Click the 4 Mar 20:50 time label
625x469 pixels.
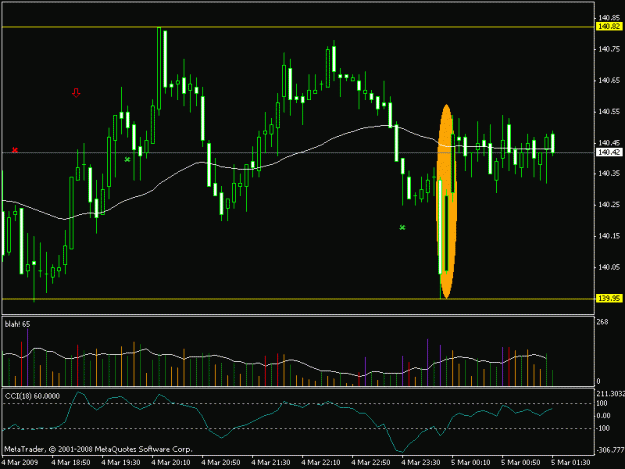pyautogui.click(x=221, y=463)
